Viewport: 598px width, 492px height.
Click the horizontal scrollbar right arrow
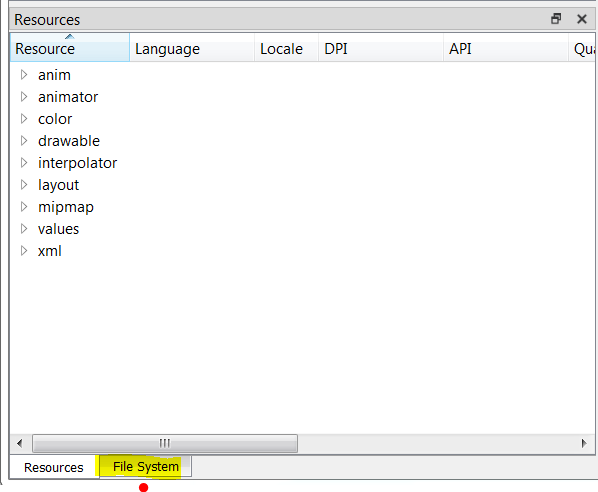pyautogui.click(x=584, y=444)
